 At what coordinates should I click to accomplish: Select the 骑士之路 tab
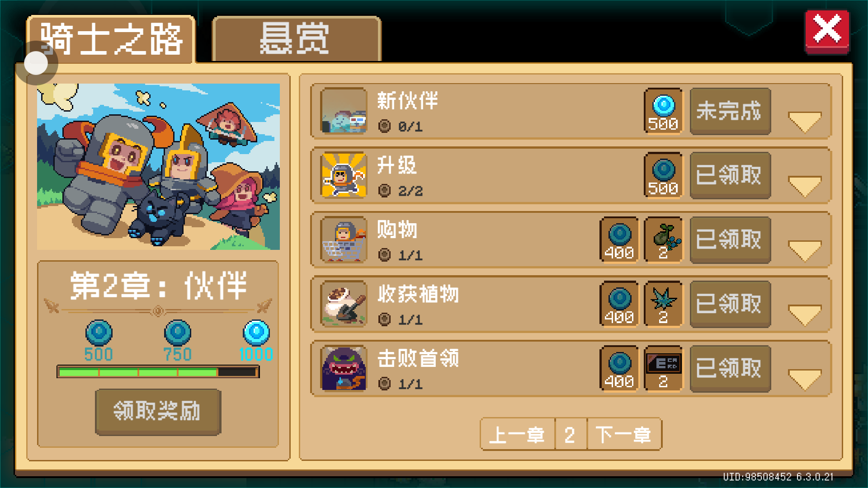(x=111, y=39)
